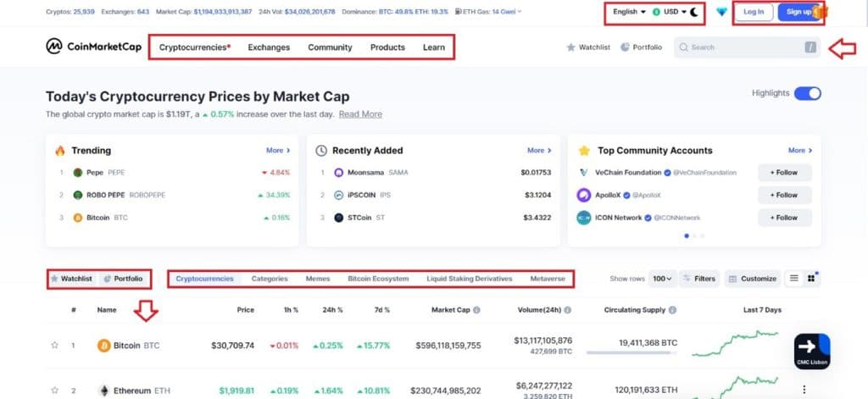Toggle dark mode moon icon

tap(693, 12)
